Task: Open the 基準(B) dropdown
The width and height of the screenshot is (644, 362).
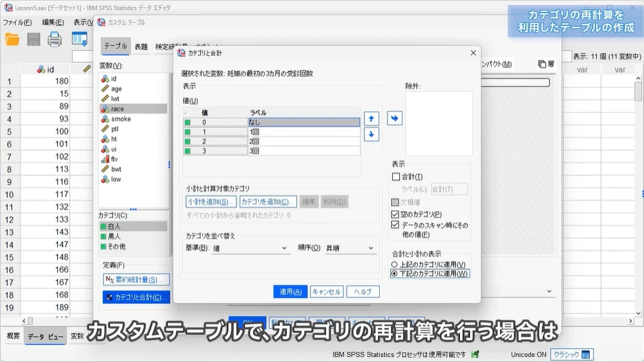Action: click(251, 248)
